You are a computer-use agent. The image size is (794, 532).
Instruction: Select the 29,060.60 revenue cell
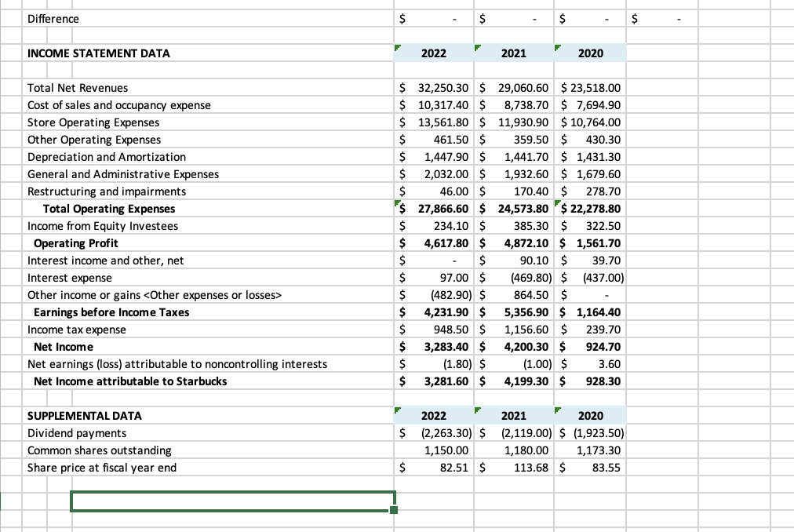coord(514,88)
